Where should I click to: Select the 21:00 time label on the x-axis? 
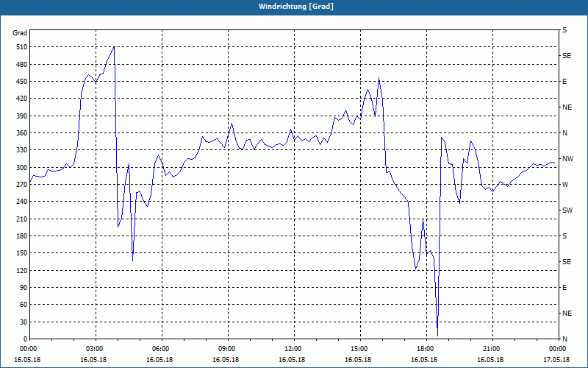[492, 349]
